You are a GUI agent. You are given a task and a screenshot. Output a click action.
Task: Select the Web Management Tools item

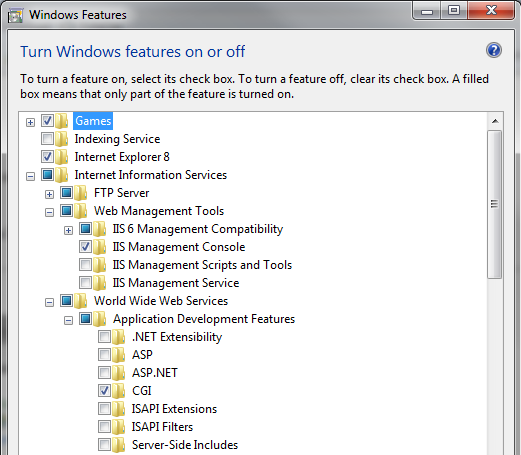coord(159,211)
